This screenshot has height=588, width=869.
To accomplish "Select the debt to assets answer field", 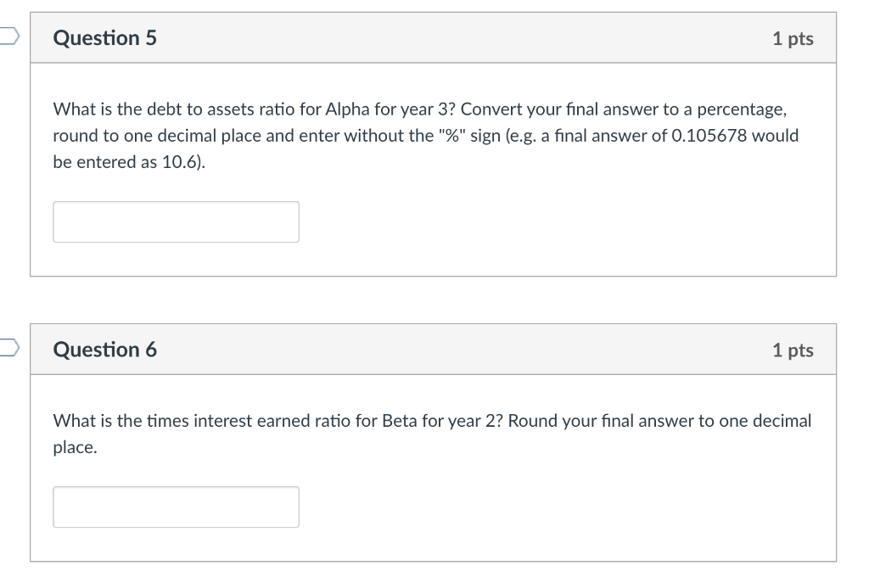I will (176, 221).
